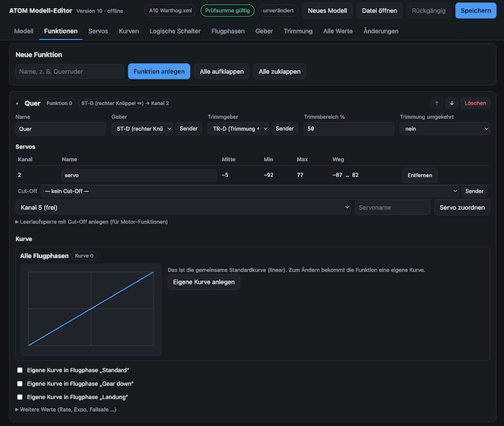Click the servo Mitte value -5
This screenshot has width=504, height=426.
point(225,176)
